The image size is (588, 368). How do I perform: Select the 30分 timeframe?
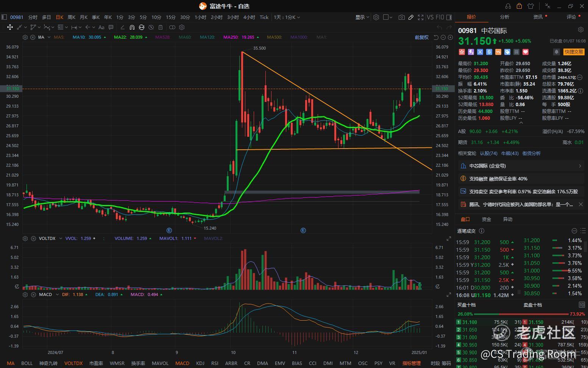tap(185, 17)
